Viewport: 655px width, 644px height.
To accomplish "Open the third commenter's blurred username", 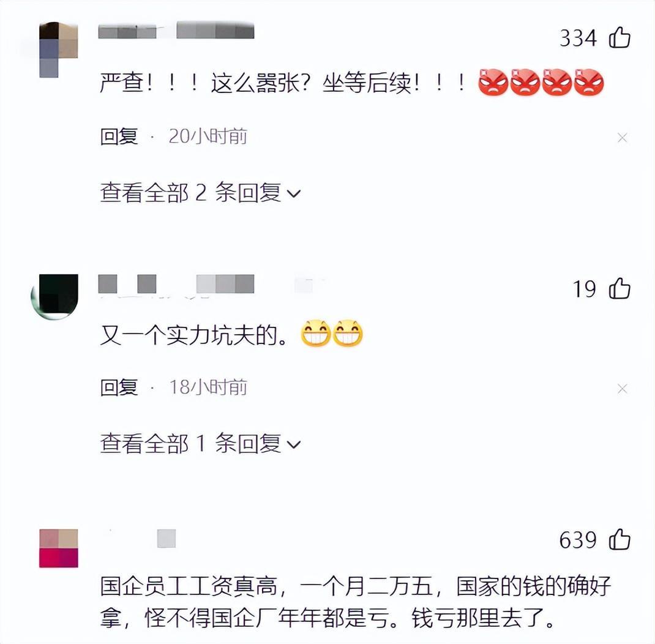I will [x=167, y=538].
